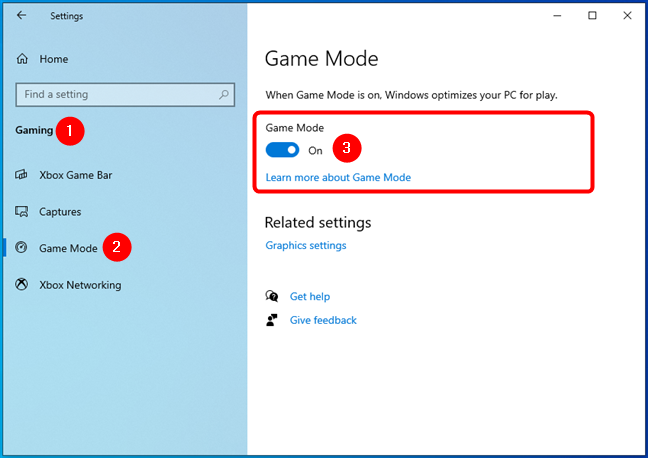Open Learn more about Game Mode link

338,178
